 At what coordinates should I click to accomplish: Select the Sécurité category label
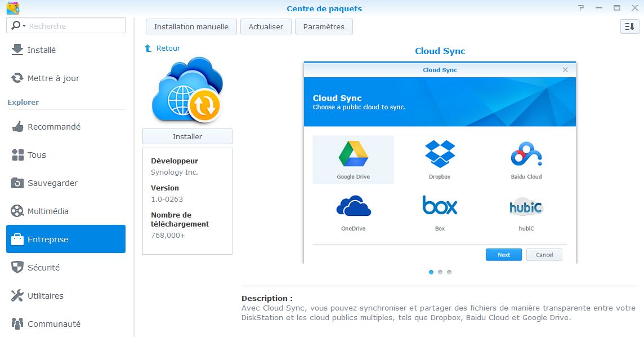coord(43,268)
